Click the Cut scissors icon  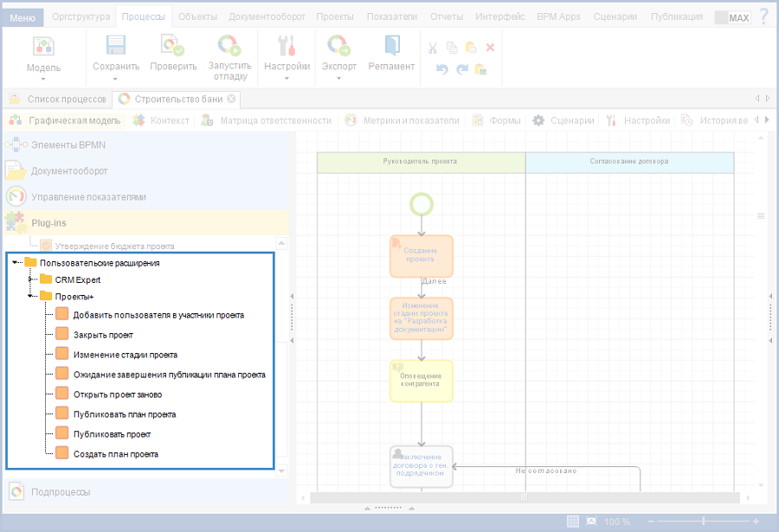coord(435,48)
